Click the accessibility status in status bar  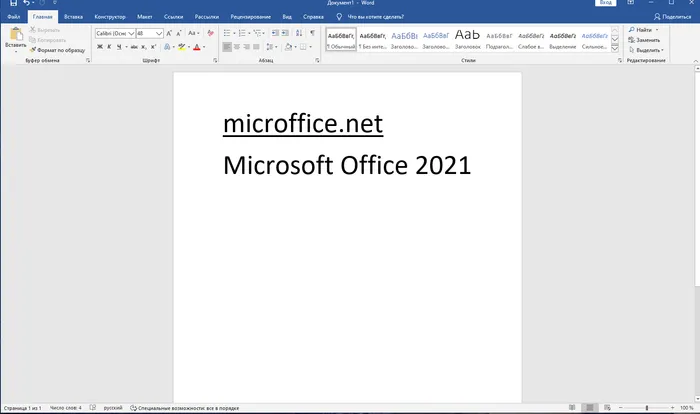184,408
